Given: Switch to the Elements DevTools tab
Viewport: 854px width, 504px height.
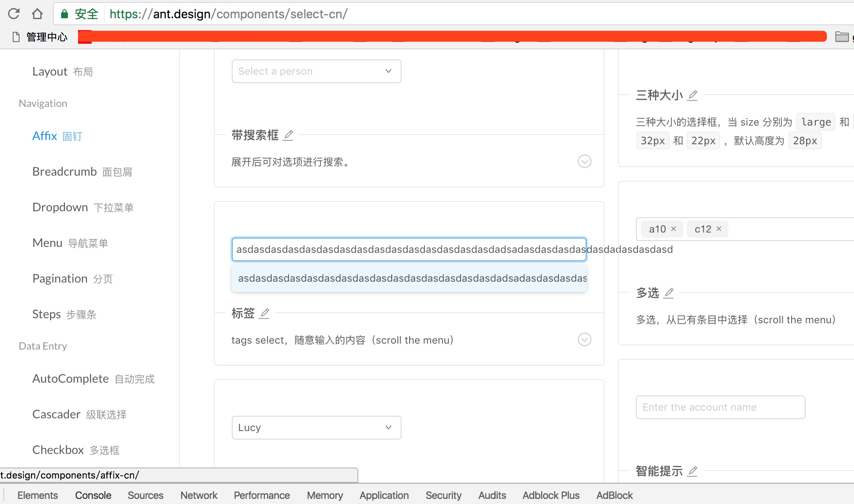Looking at the screenshot, I should [37, 495].
